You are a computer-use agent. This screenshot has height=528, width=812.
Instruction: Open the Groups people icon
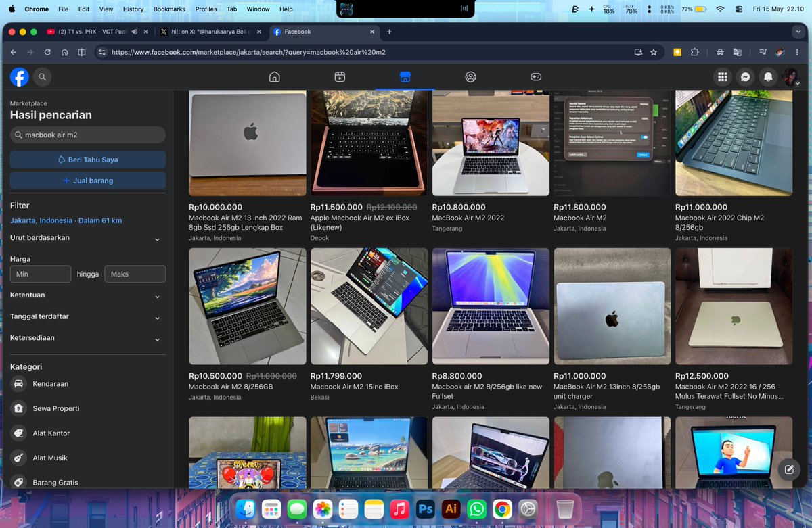470,77
